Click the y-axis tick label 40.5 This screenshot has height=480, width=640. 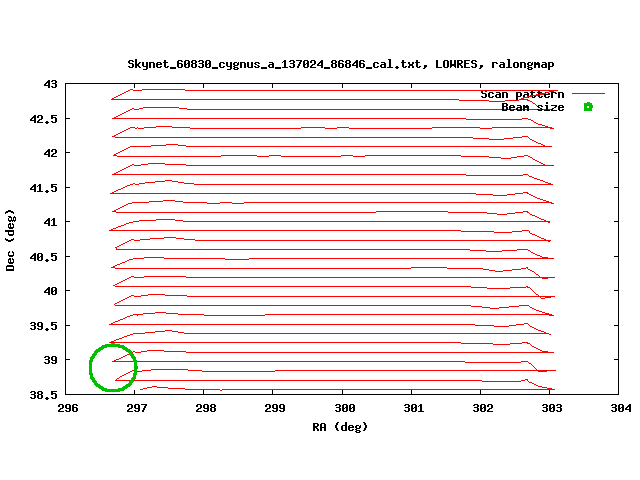click(x=44, y=257)
